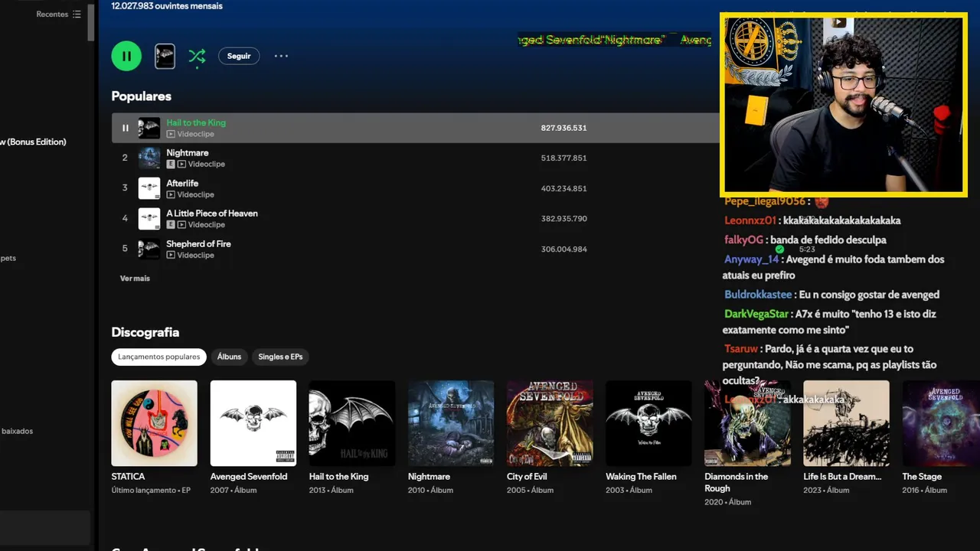Click the Afterlife track artwork thumbnail
Screen dimensions: 980x551
(x=149, y=188)
